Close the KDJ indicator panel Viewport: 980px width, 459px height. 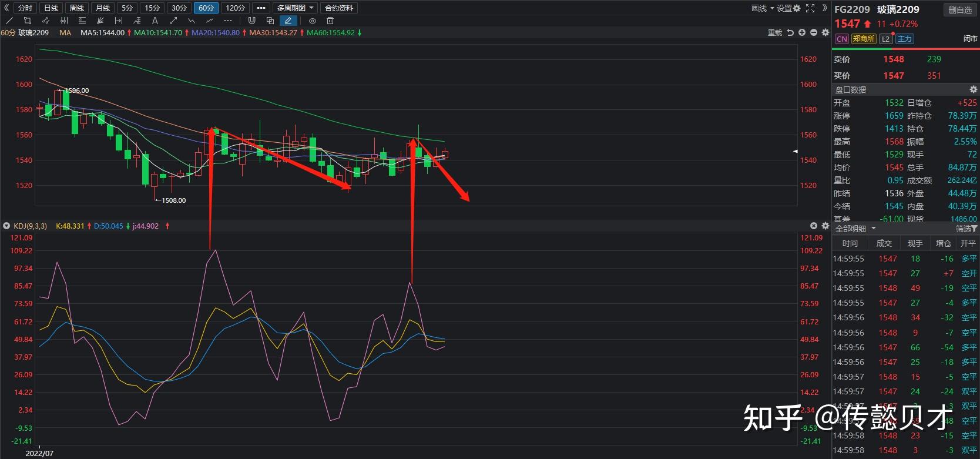pyautogui.click(x=814, y=226)
